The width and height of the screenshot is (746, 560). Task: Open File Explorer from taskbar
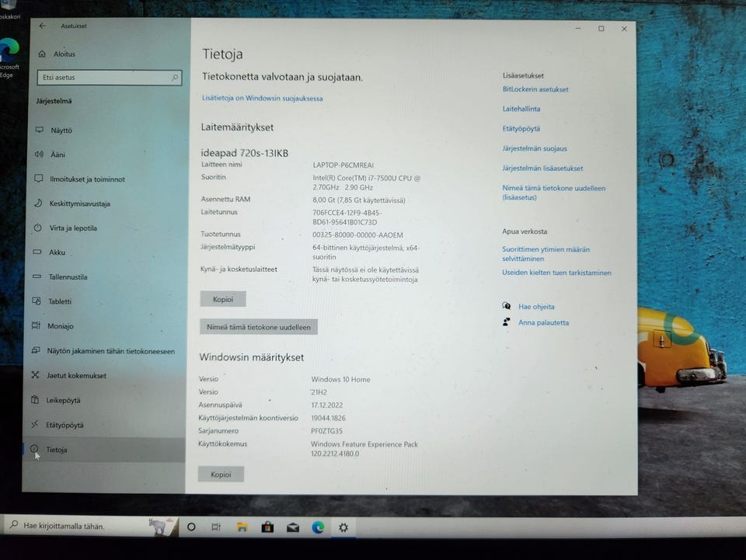(x=242, y=527)
